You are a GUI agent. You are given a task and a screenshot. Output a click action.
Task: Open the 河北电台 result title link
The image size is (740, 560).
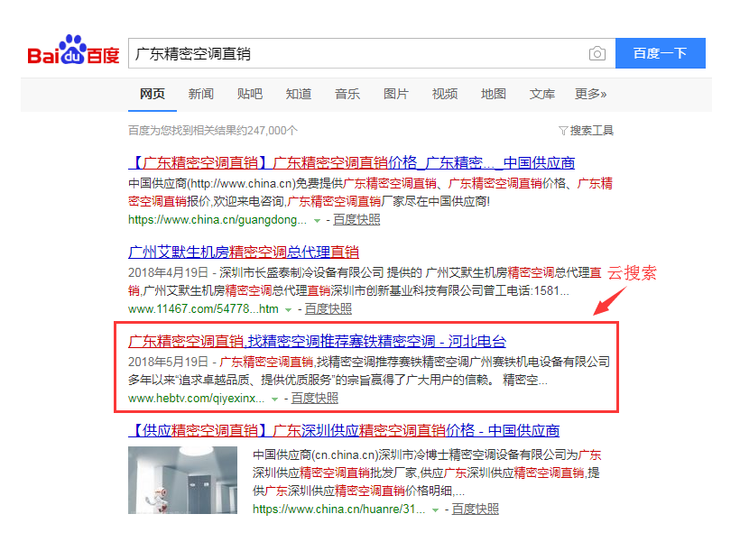317,341
